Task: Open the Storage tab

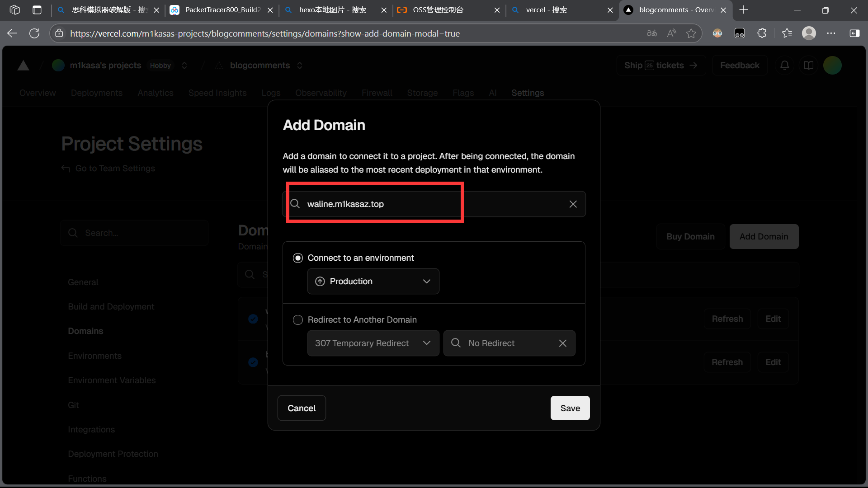Action: pos(422,93)
